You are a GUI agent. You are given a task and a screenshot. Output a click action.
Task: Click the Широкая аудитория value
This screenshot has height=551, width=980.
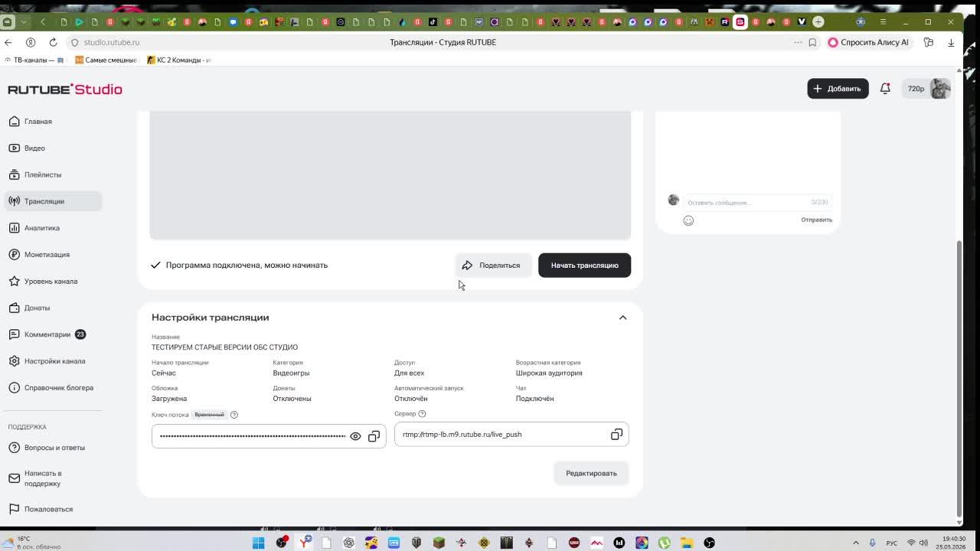tap(549, 373)
